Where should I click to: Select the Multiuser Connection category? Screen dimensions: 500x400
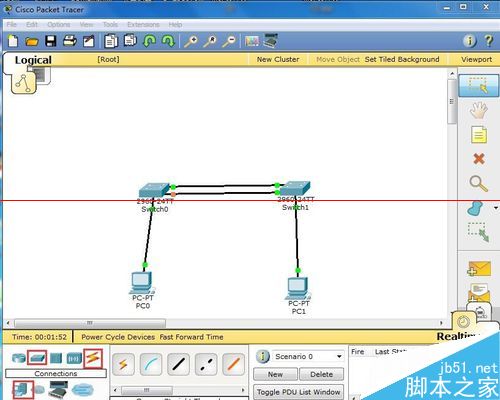[82, 389]
